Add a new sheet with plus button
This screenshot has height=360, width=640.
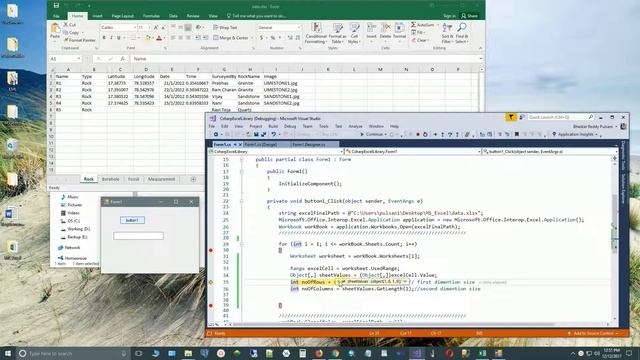click(193, 179)
